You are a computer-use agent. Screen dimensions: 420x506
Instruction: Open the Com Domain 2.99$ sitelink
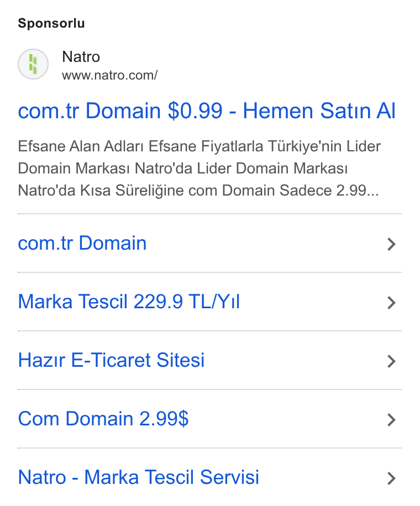[103, 419]
